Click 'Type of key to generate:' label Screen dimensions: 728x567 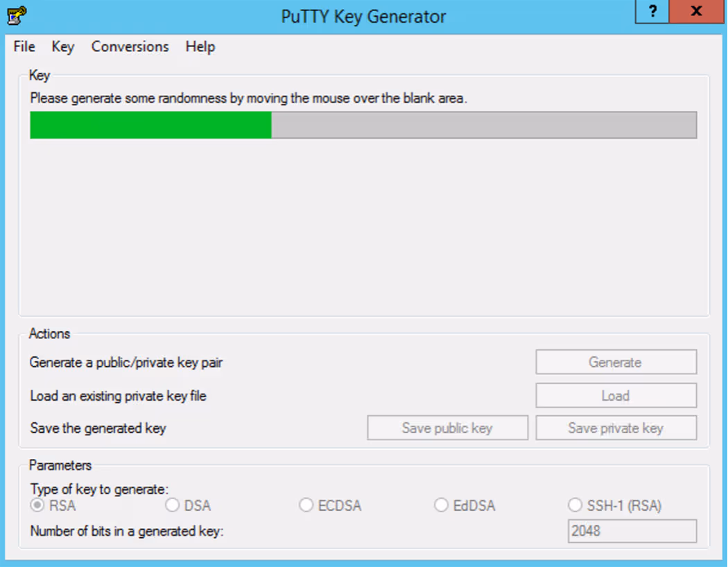(99, 489)
